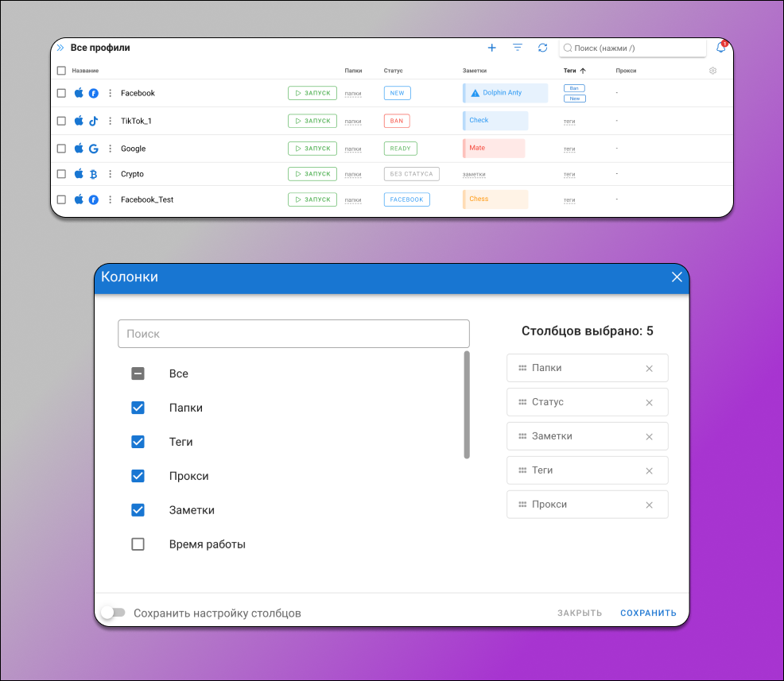
Task: Open the BAN status dropdown for TikTok_1
Action: (397, 121)
